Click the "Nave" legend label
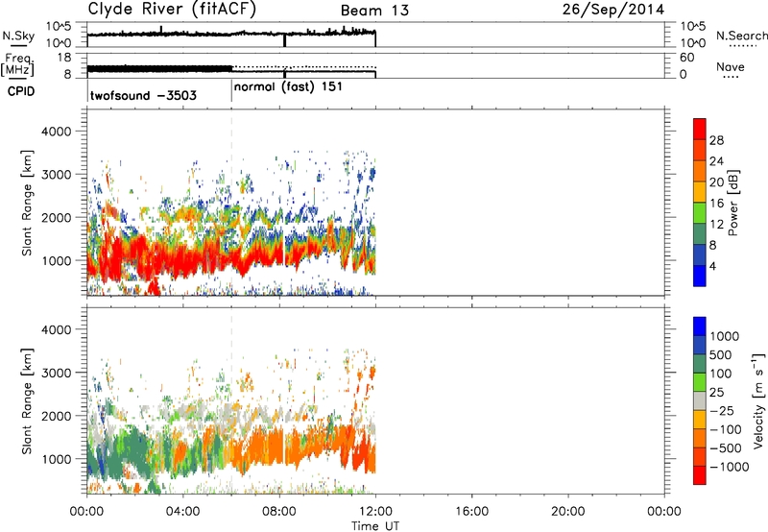The image size is (768, 532). tap(731, 67)
